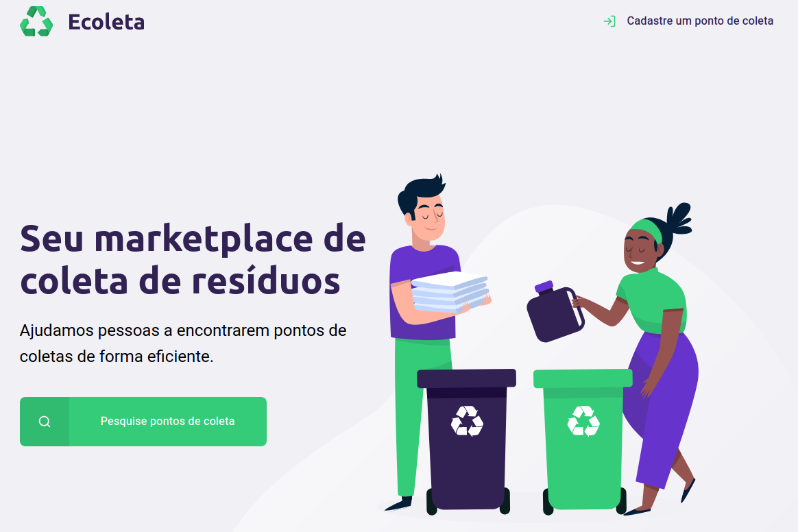Screen dimensions: 798x532
Task: Click the sign-in arrow icon in header
Action: (609, 21)
